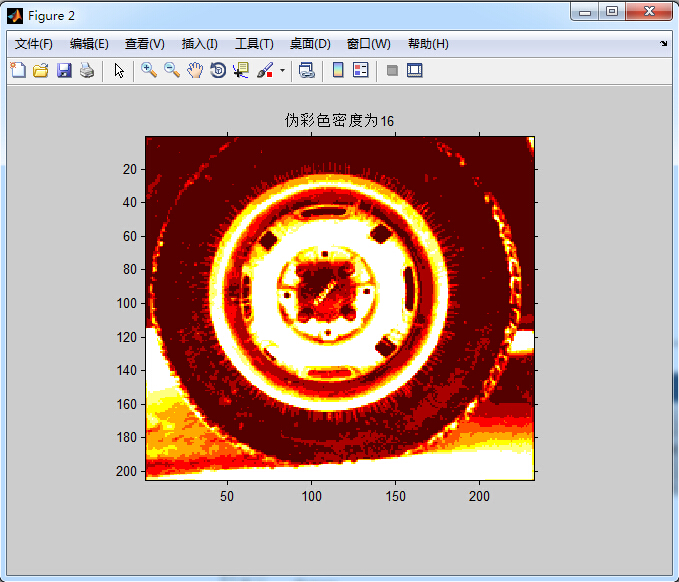Click y-axis tick label 160
This screenshot has height=582, width=679.
click(127, 404)
